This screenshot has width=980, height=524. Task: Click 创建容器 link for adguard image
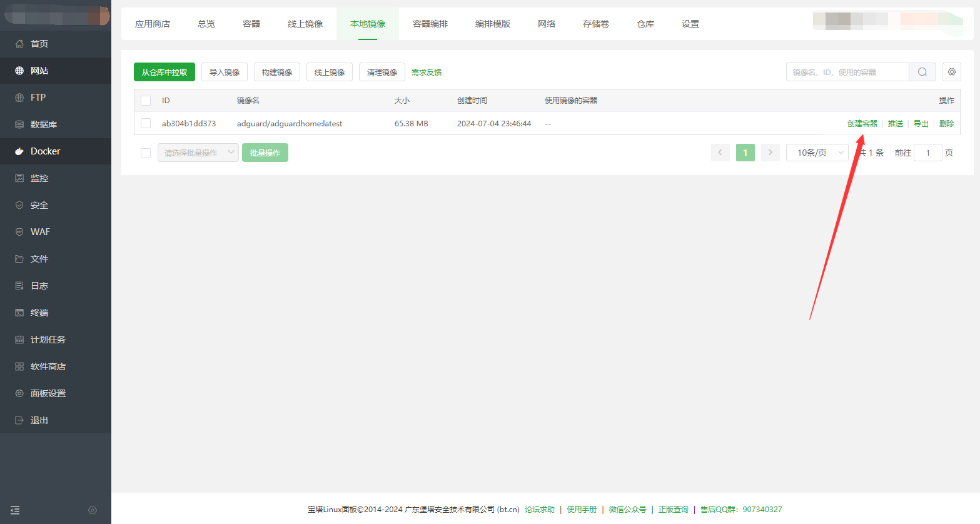pos(862,124)
